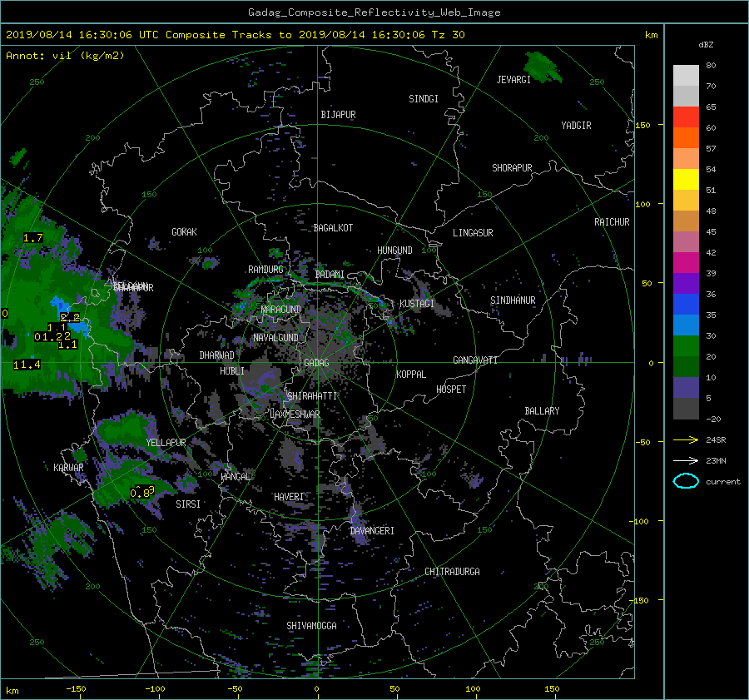Click the NAVALGUND city label
The image size is (749, 700).
[275, 338]
